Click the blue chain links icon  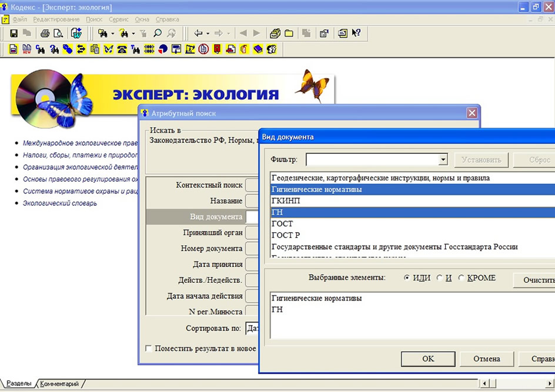point(68,49)
